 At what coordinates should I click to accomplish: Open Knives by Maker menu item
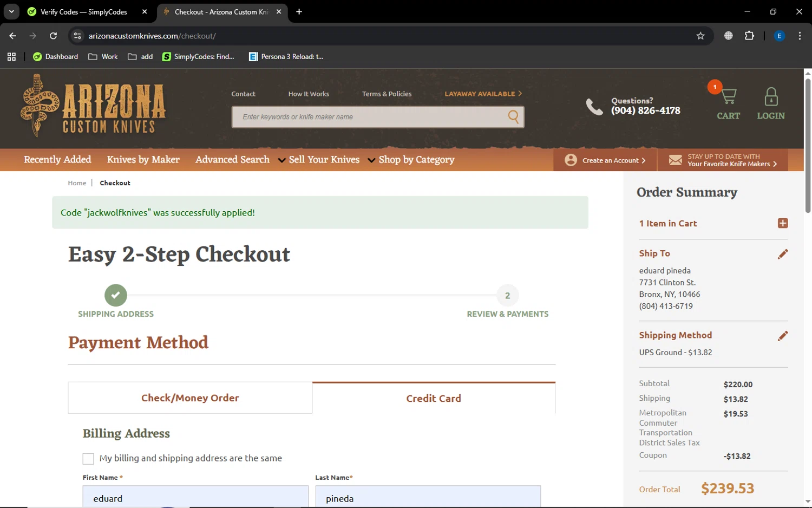[143, 160]
